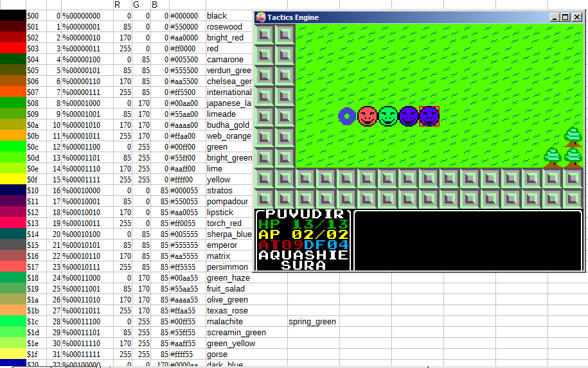Click the SURA text in stats panel
This screenshot has height=368, width=588.
pyautogui.click(x=303, y=265)
